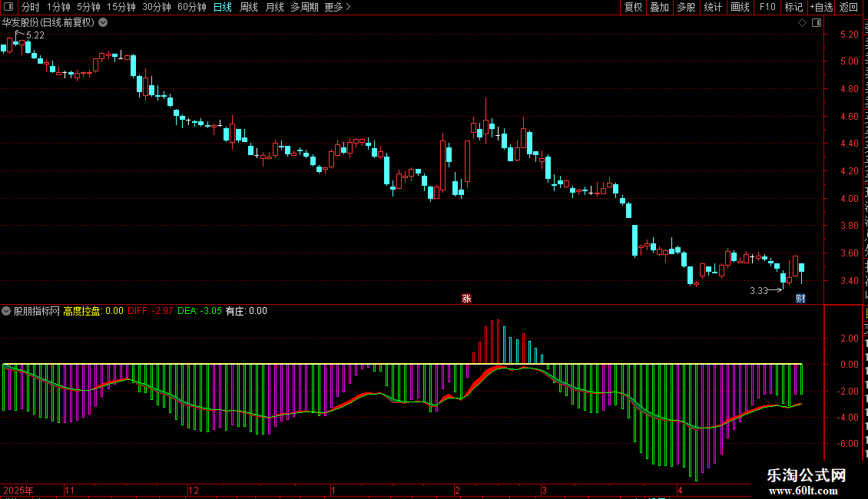The width and height of the screenshot is (868, 499).
Task: Click month 11 on the time axis
Action: pos(69,490)
